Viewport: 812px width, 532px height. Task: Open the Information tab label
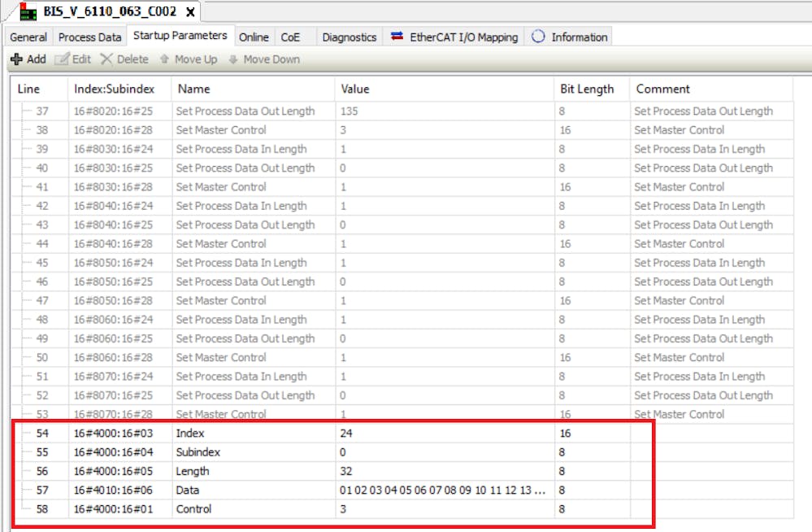[579, 37]
